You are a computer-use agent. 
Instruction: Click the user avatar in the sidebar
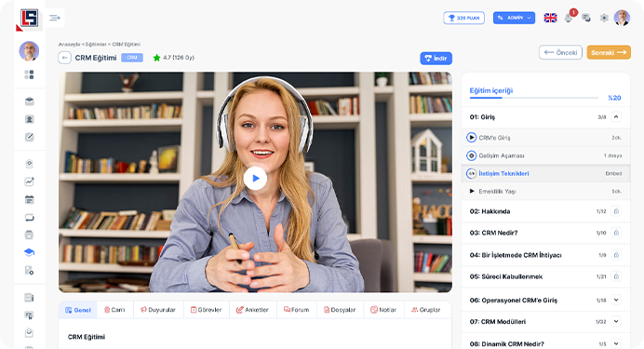(x=29, y=51)
